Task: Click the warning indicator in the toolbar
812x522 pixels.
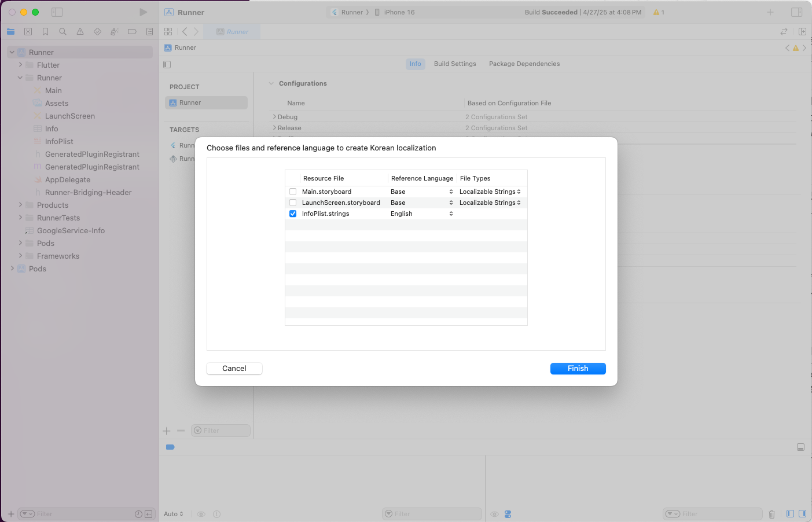Action: tap(659, 12)
